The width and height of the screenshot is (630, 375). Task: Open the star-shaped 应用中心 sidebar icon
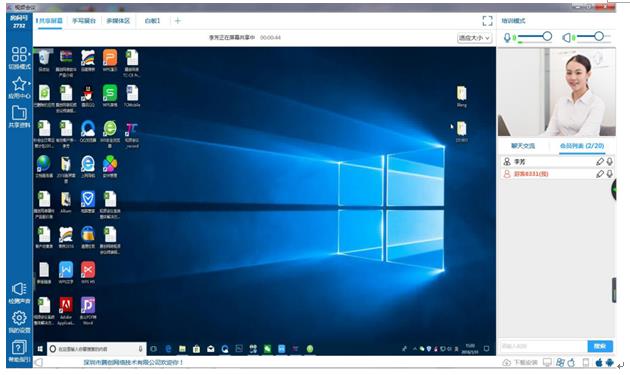19,84
